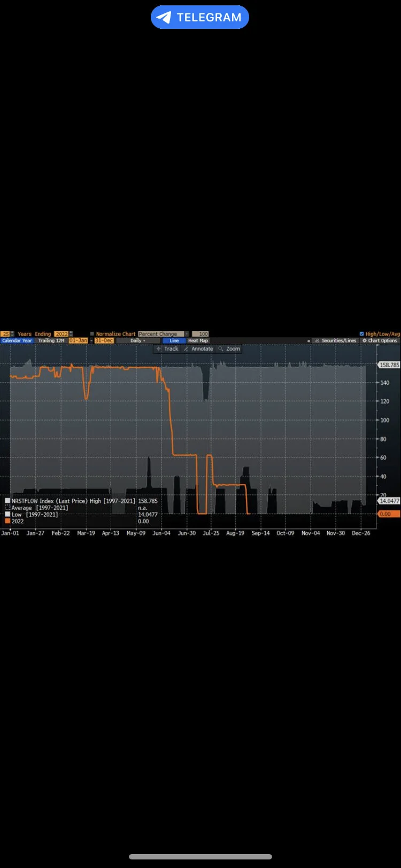This screenshot has height=868, width=401.
Task: Open Chart Options menu
Action: [380, 340]
